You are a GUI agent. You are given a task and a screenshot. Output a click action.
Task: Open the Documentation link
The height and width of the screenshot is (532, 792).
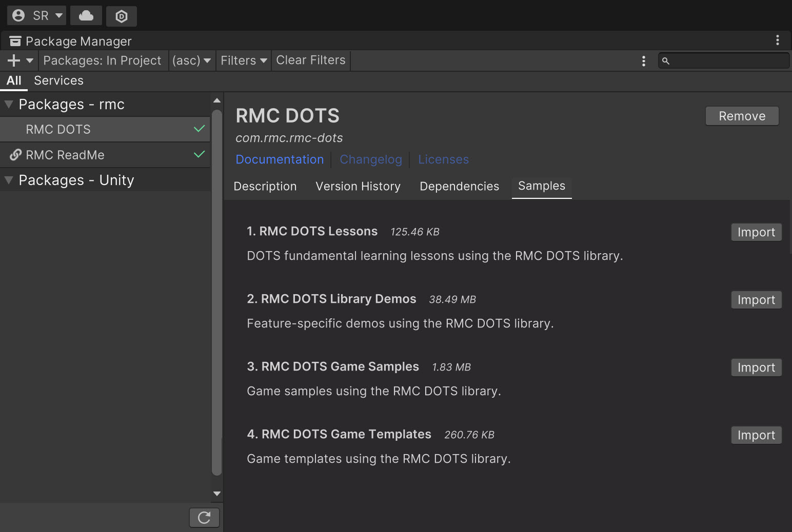pos(280,159)
